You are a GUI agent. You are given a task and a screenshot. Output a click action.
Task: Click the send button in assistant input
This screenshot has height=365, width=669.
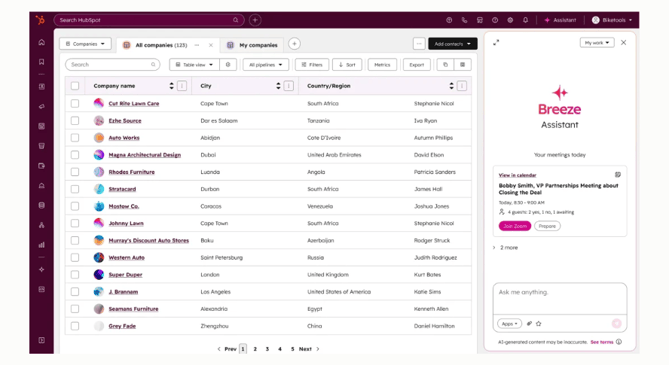[x=617, y=324]
